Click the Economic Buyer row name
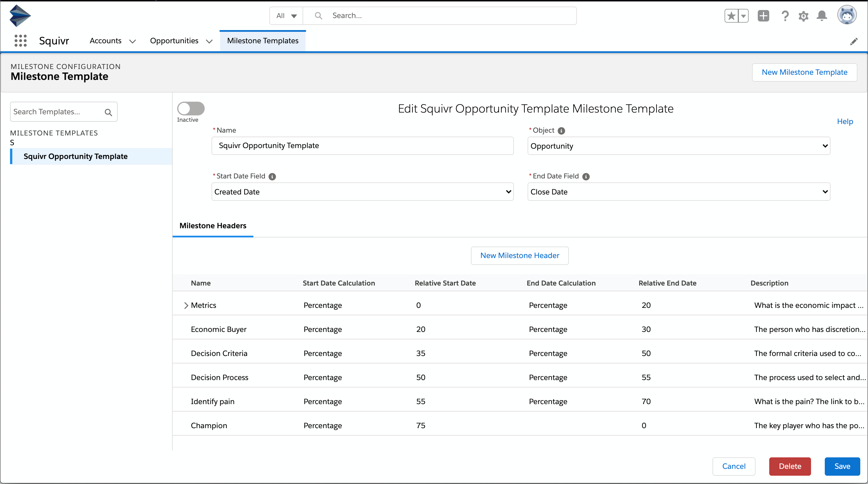 [218, 329]
